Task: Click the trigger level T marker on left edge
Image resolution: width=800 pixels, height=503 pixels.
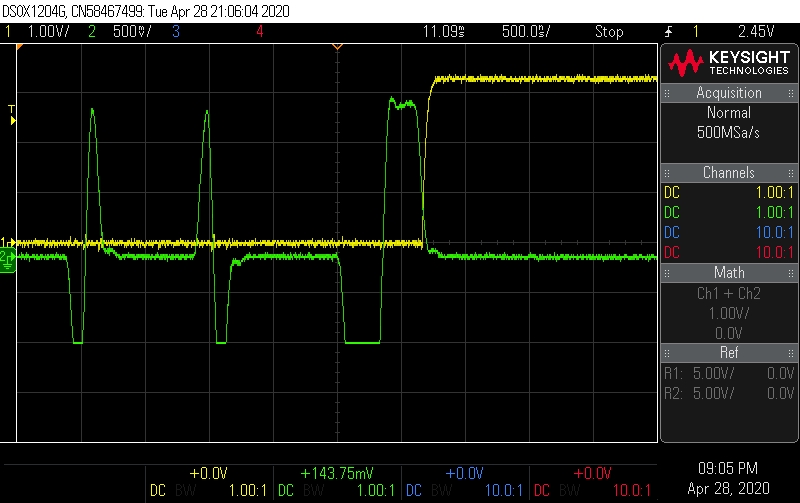Action: pos(11,114)
